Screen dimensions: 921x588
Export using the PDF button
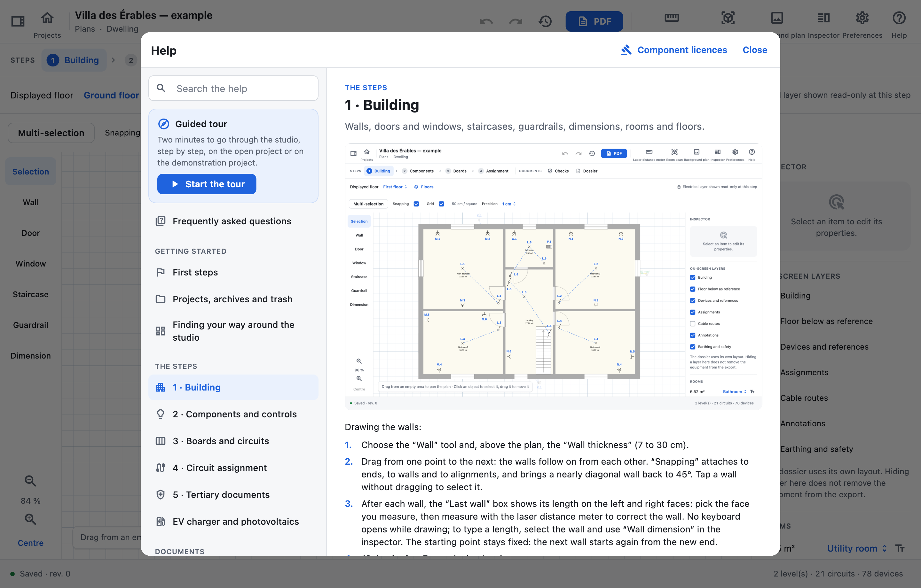[x=594, y=21]
